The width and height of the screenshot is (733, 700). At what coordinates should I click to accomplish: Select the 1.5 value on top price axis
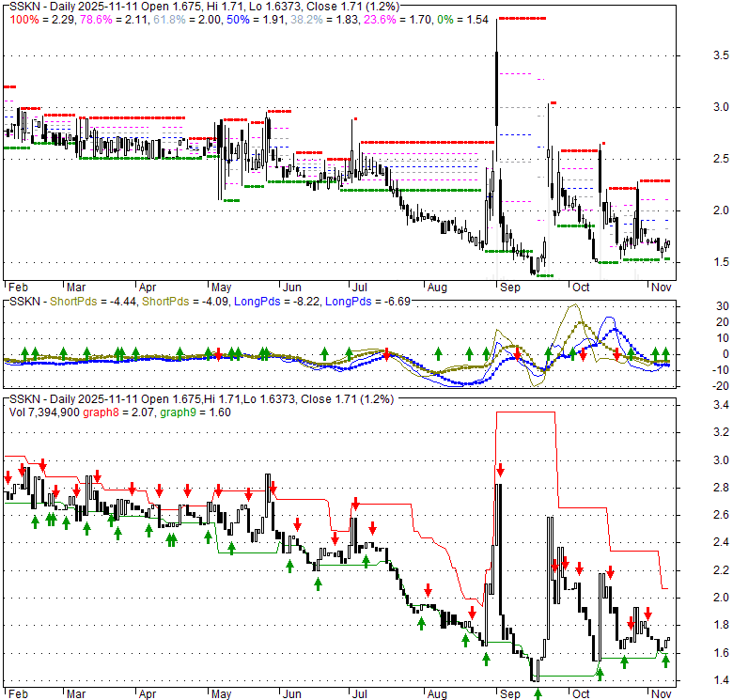[721, 262]
